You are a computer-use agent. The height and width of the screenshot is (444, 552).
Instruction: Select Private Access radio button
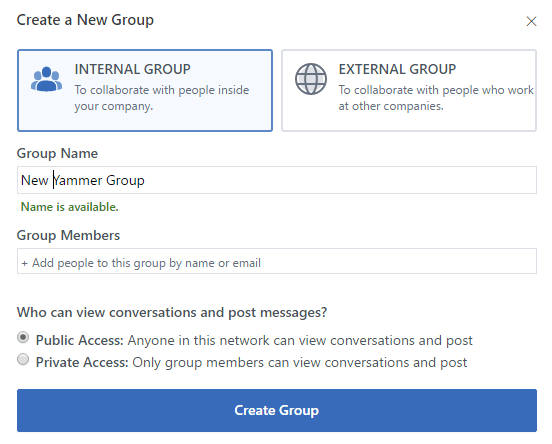click(23, 359)
